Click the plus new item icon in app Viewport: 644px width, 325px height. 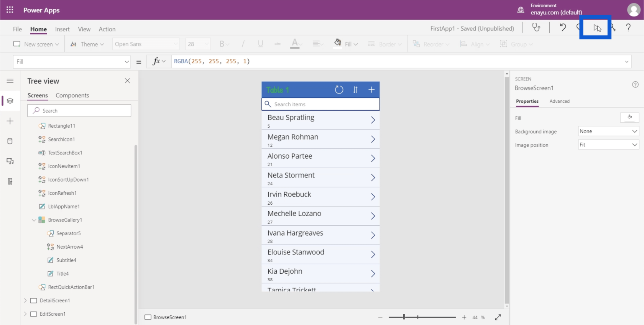click(x=371, y=90)
